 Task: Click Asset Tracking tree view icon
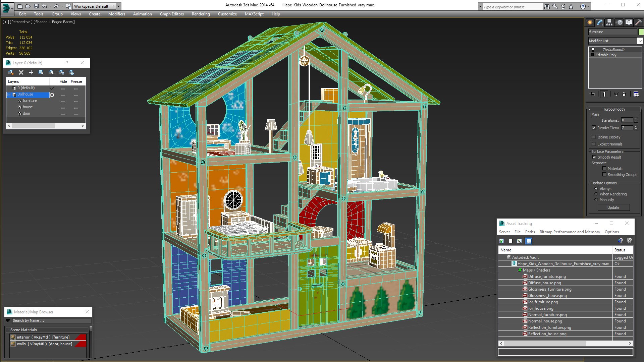click(x=520, y=241)
